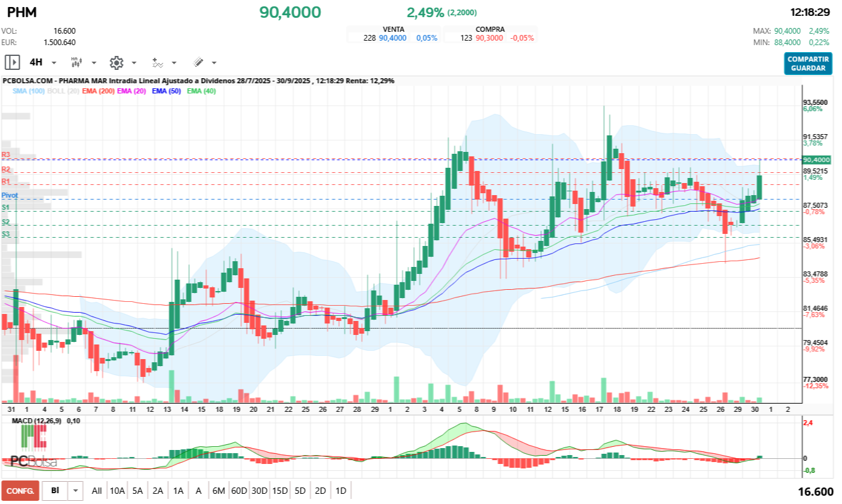Click the S2 pivot level label
The image size is (842, 504).
click(5, 222)
